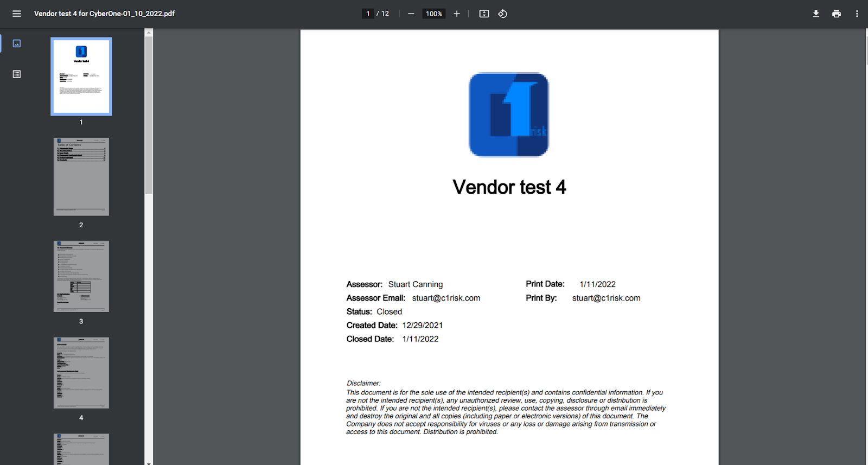Click the blue 1risk logo image
868x465 pixels.
pyautogui.click(x=509, y=114)
